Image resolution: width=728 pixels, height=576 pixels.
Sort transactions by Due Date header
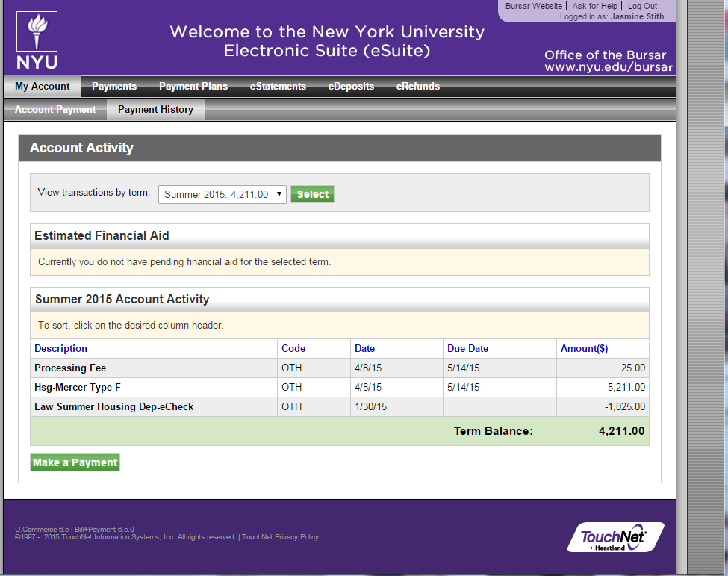click(x=467, y=348)
